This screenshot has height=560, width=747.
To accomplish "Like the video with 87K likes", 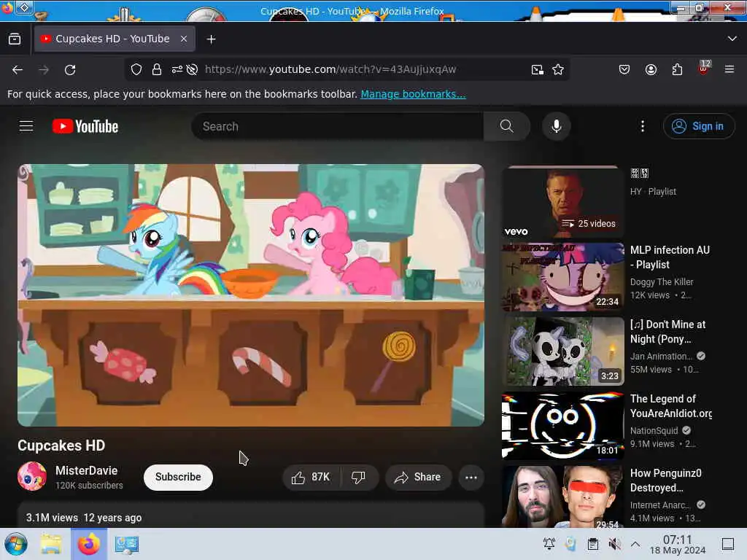I will point(311,477).
